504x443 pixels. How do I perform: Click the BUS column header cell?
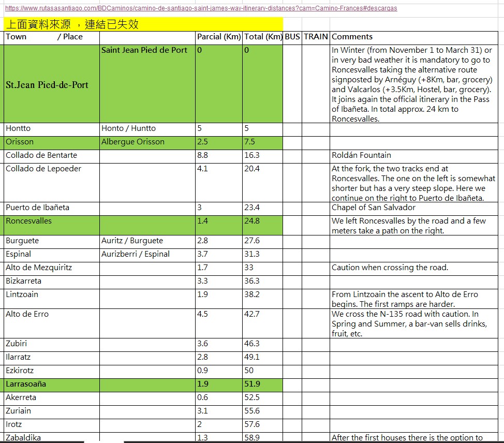[292, 37]
